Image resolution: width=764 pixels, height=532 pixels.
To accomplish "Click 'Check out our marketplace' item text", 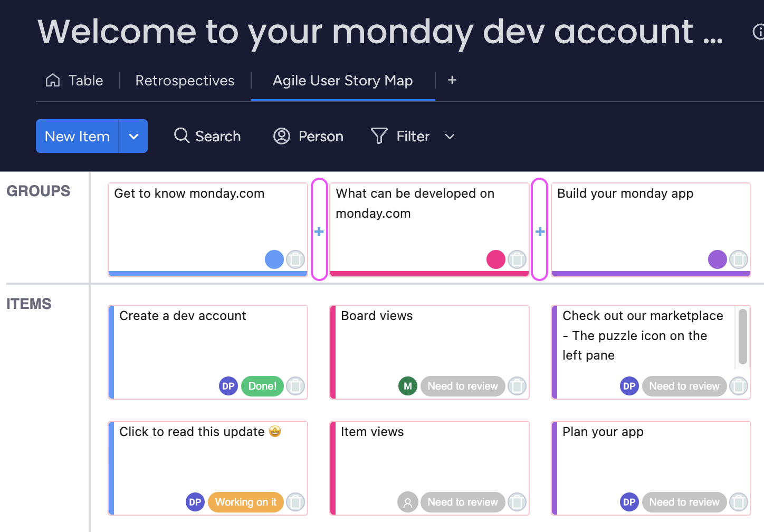I will point(643,335).
